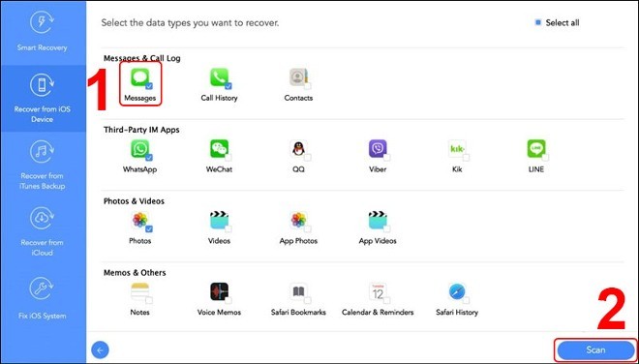The height and width of the screenshot is (364, 639).
Task: Switch to the Recover from iTunes Backup label
Action: [x=42, y=181]
